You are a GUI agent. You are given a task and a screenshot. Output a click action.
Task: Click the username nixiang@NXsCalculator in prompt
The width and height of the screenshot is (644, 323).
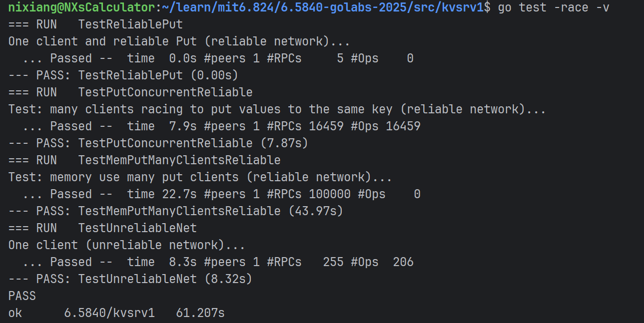[x=82, y=7]
